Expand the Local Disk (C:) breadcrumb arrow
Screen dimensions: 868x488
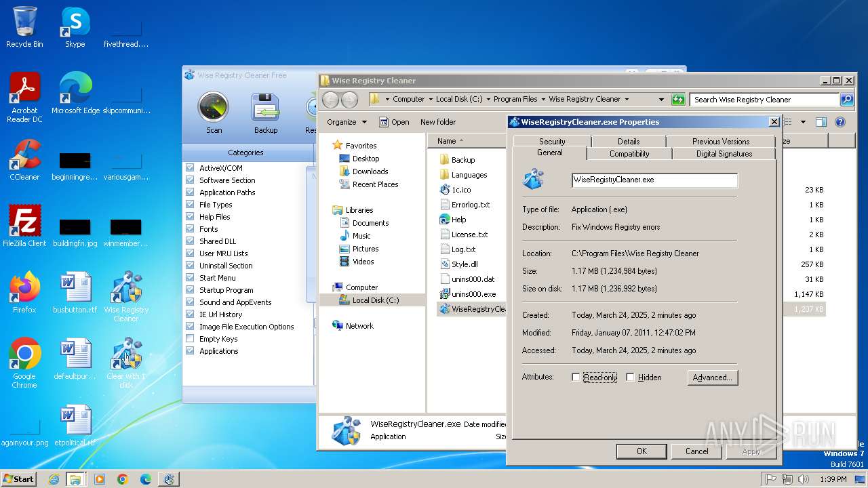pos(488,99)
